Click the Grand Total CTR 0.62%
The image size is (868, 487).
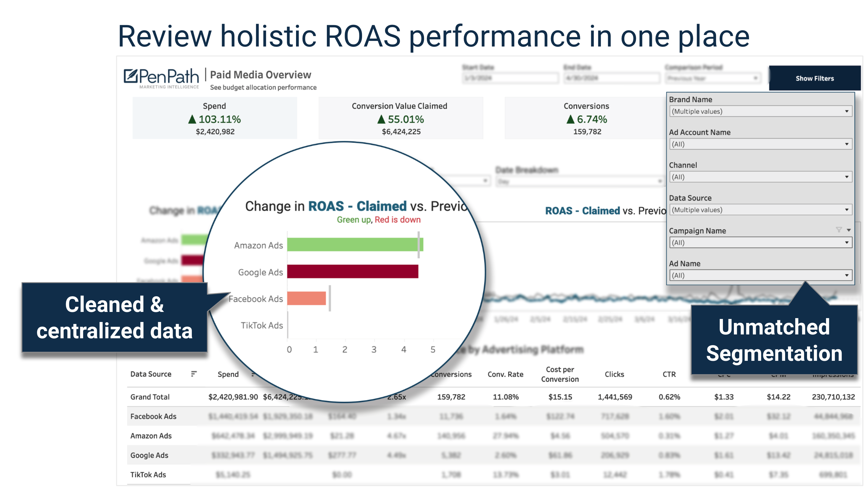coord(670,397)
